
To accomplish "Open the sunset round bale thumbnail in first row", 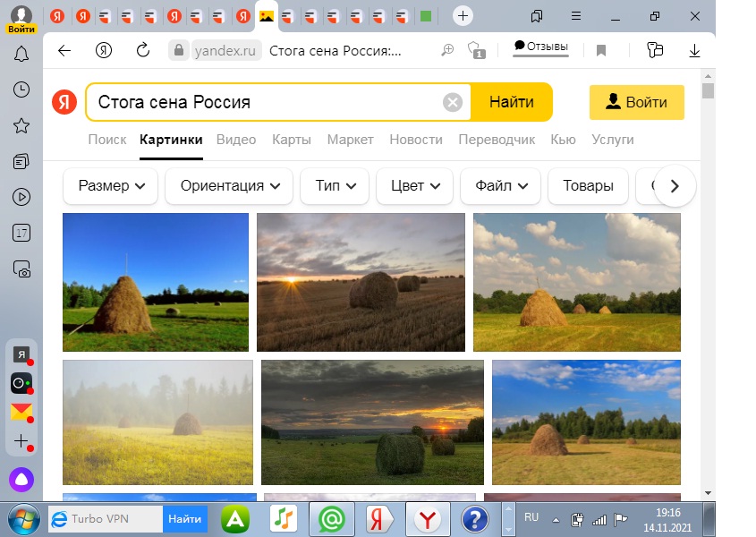I will (x=361, y=282).
